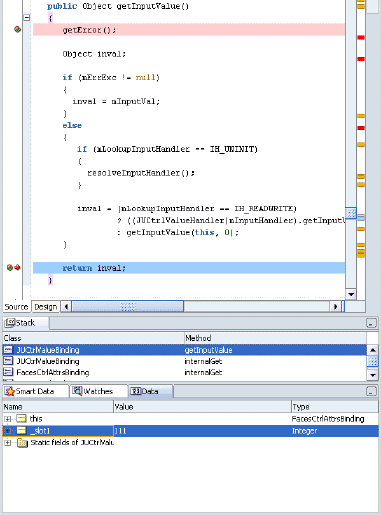Image resolution: width=381 pixels, height=515 pixels.
Task: Minimize the Data panel
Action: coord(371,391)
